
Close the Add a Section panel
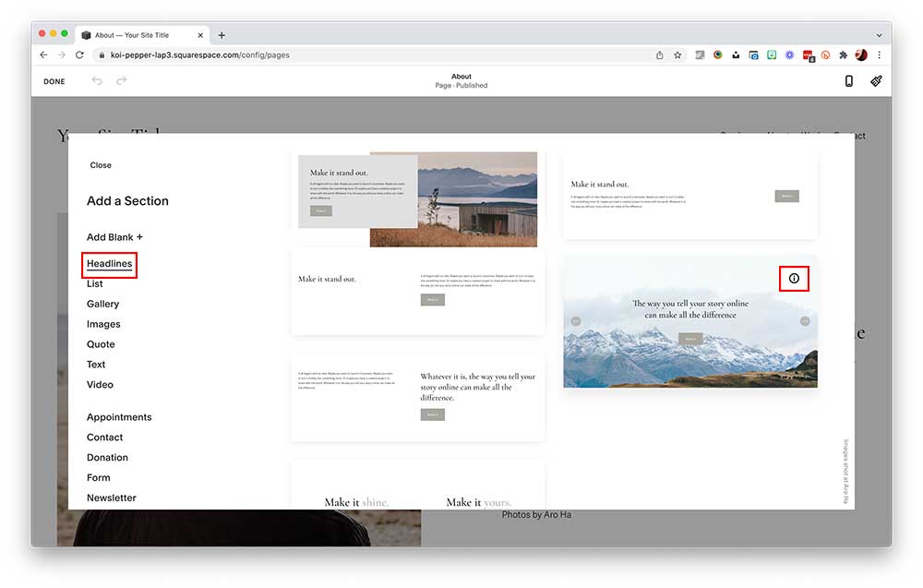[101, 165]
